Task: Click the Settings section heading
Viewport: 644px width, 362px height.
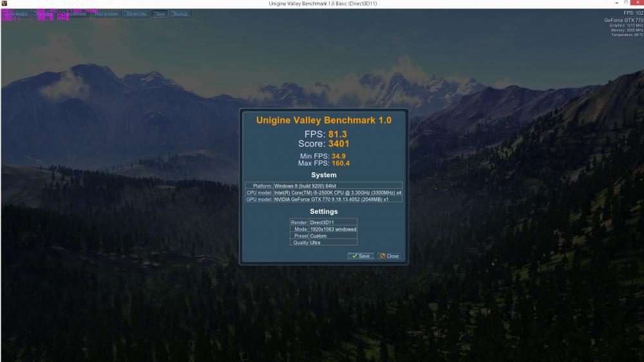Action: pyautogui.click(x=324, y=212)
